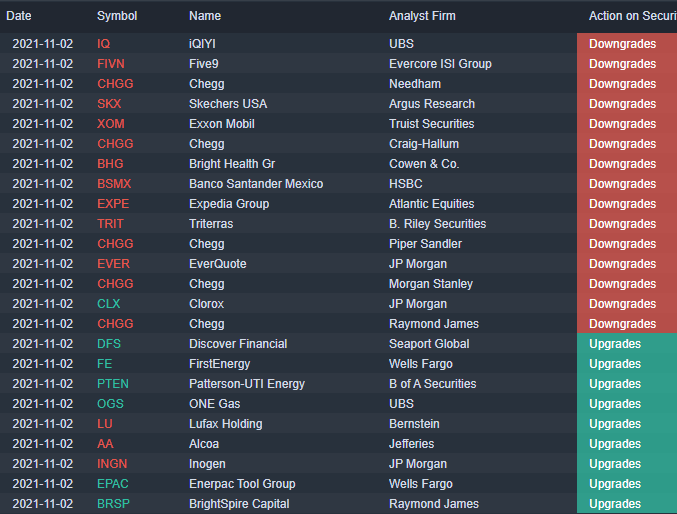Click the XOM ticker link
677x514 pixels.
pyautogui.click(x=111, y=124)
